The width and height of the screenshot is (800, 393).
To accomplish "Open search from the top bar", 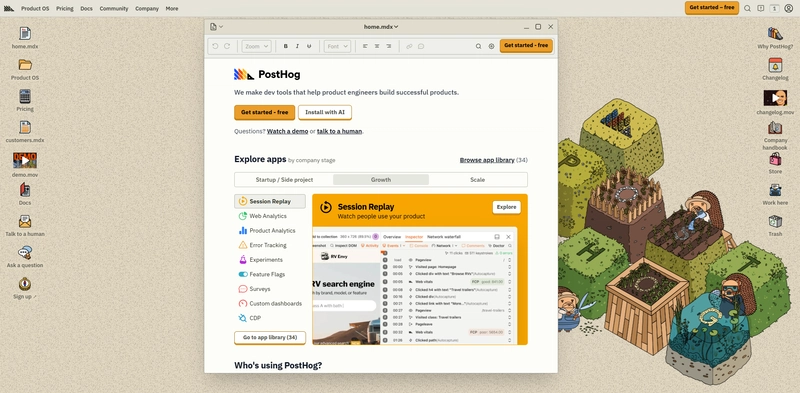I will pyautogui.click(x=747, y=8).
